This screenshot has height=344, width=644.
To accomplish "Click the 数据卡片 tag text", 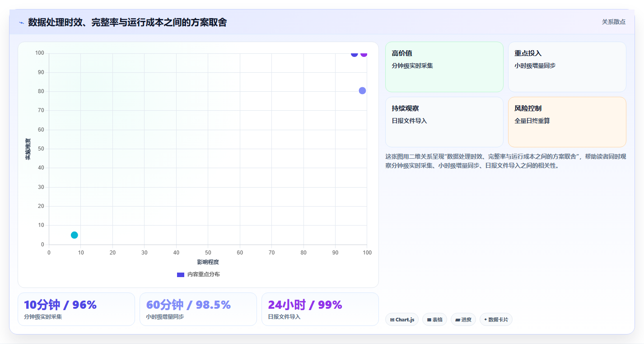I will tap(498, 320).
